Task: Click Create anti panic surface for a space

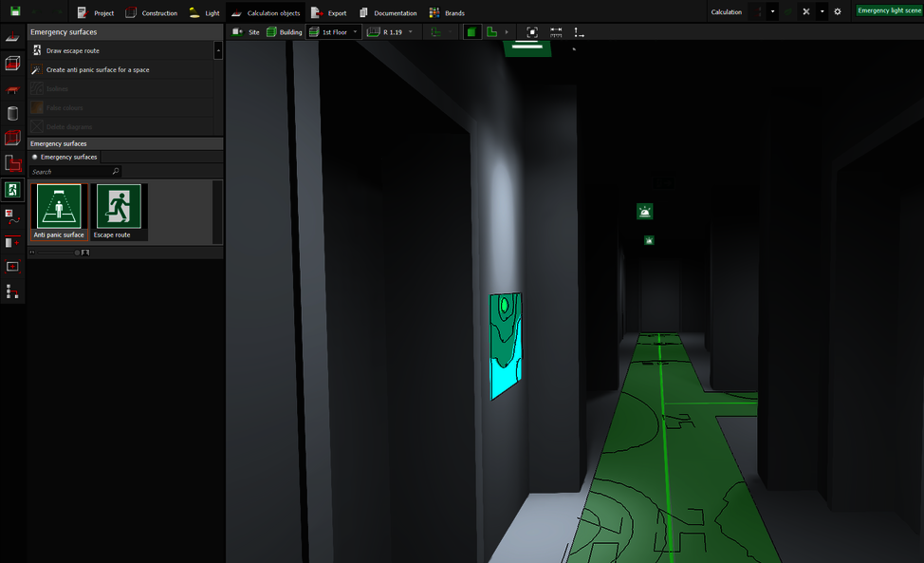Action: tap(97, 69)
